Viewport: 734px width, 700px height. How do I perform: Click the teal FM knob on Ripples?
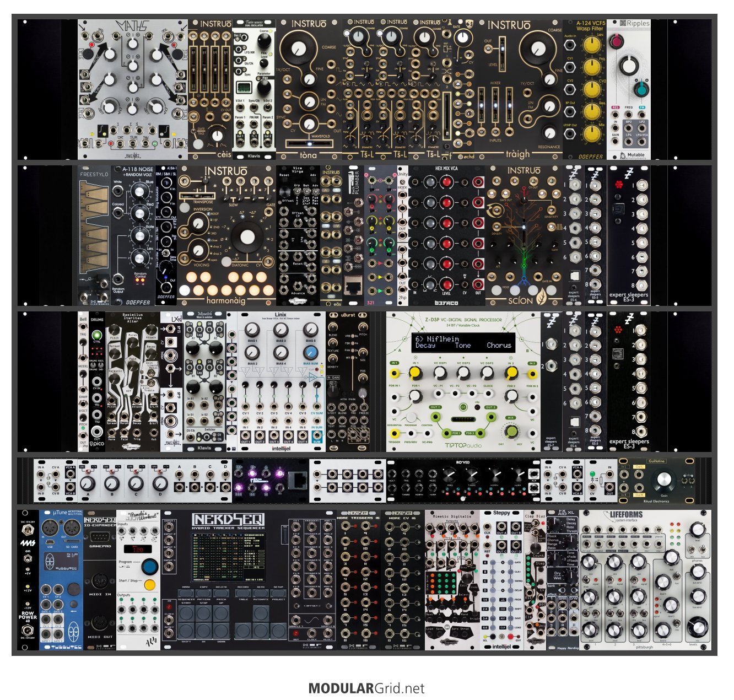click(x=641, y=89)
